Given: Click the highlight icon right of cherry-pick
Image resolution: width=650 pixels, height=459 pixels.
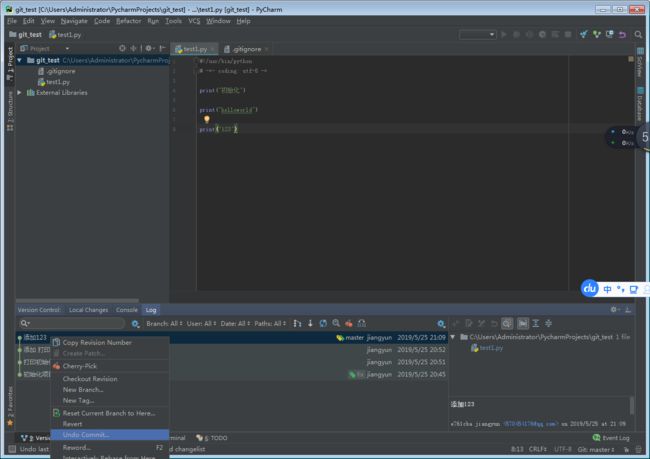Looking at the screenshot, I should pos(362,323).
